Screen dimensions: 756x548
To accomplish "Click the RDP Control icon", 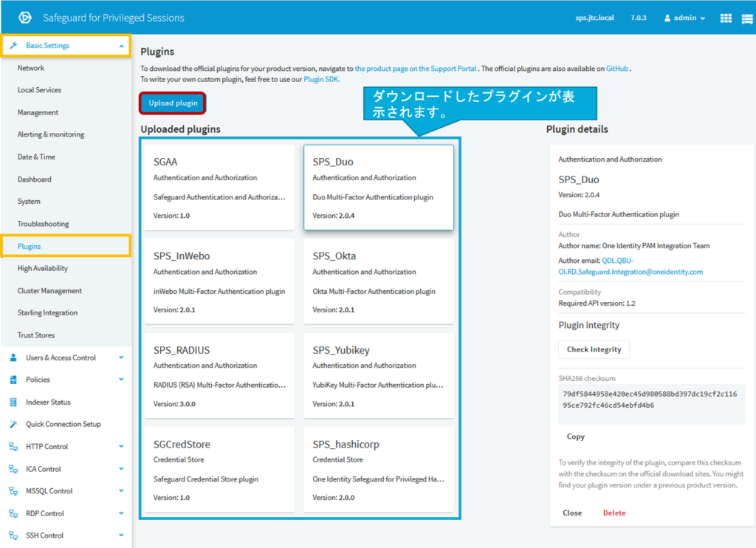I will [13, 513].
